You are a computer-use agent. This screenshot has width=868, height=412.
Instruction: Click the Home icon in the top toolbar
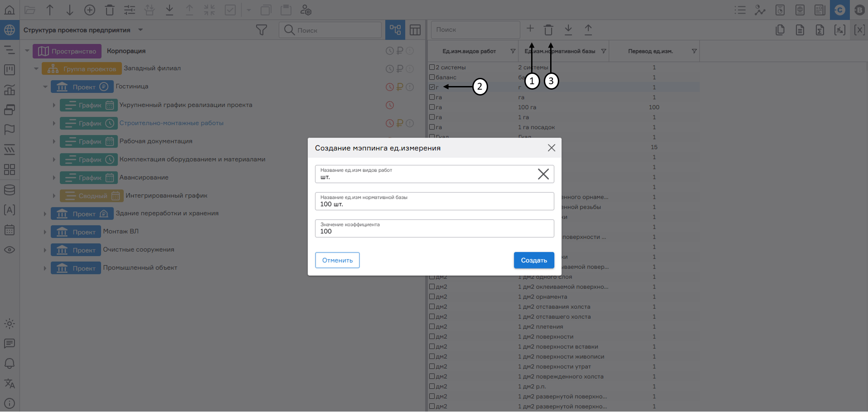pos(9,10)
